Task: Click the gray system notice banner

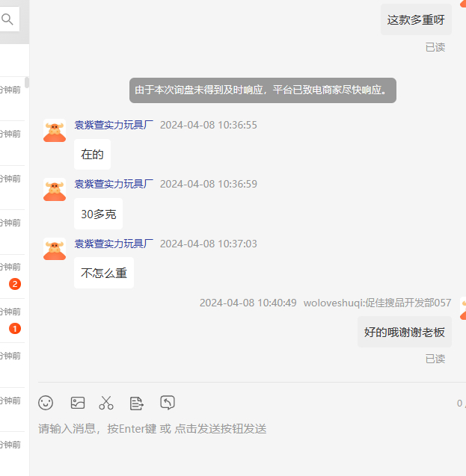Action: pos(262,90)
